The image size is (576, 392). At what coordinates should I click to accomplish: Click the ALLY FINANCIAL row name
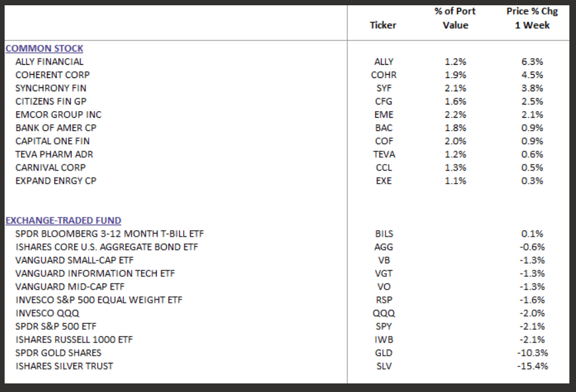click(50, 61)
